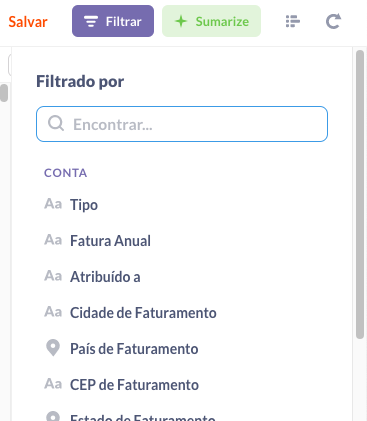
Task: Click the magnifier icon in search box
Action: click(56, 124)
